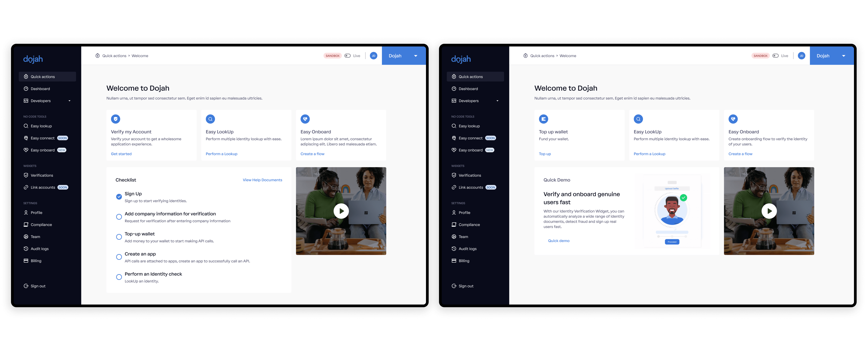Click Sign out icon in left window
Image resolution: width=868 pixels, height=351 pixels.
[x=26, y=286]
